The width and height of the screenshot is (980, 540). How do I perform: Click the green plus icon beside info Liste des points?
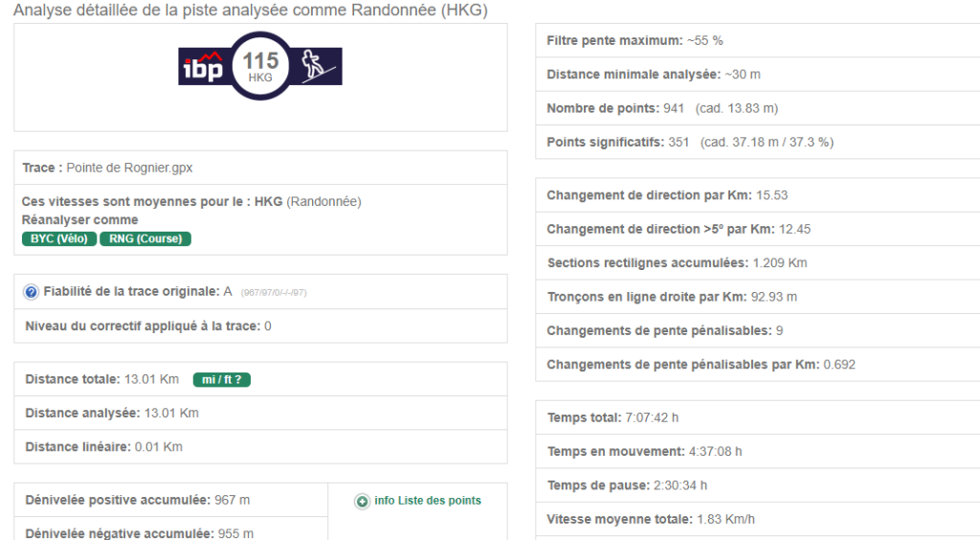pyautogui.click(x=362, y=502)
